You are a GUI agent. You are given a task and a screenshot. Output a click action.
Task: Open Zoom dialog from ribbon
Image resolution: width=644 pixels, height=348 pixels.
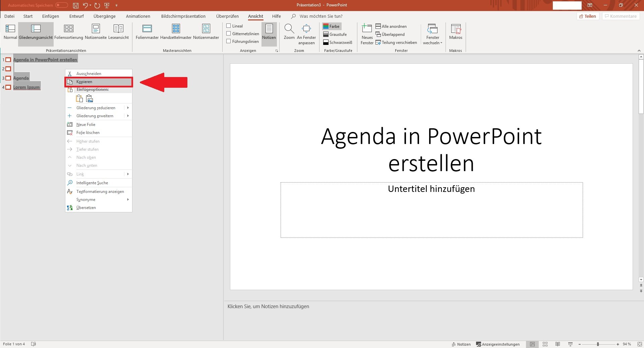[289, 32]
